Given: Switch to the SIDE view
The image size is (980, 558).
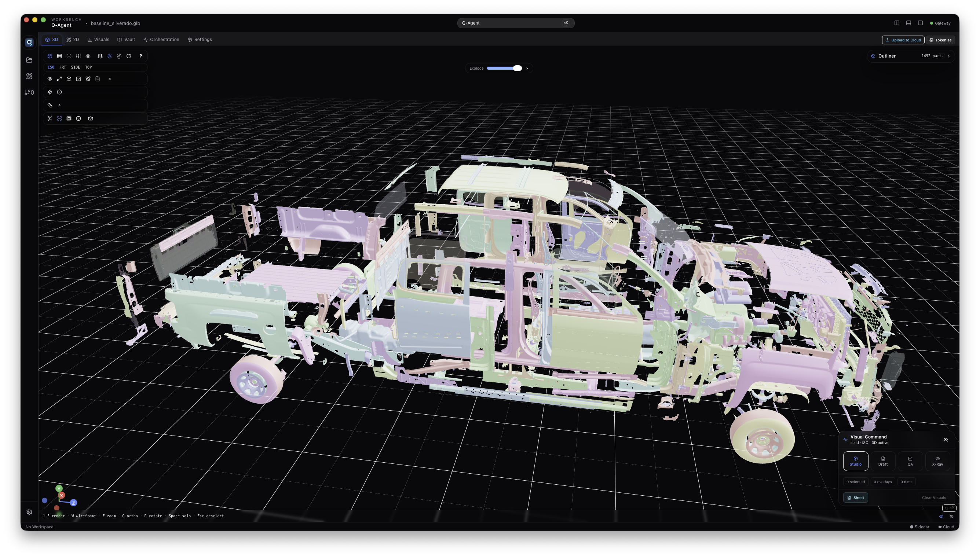Looking at the screenshot, I should coord(76,67).
